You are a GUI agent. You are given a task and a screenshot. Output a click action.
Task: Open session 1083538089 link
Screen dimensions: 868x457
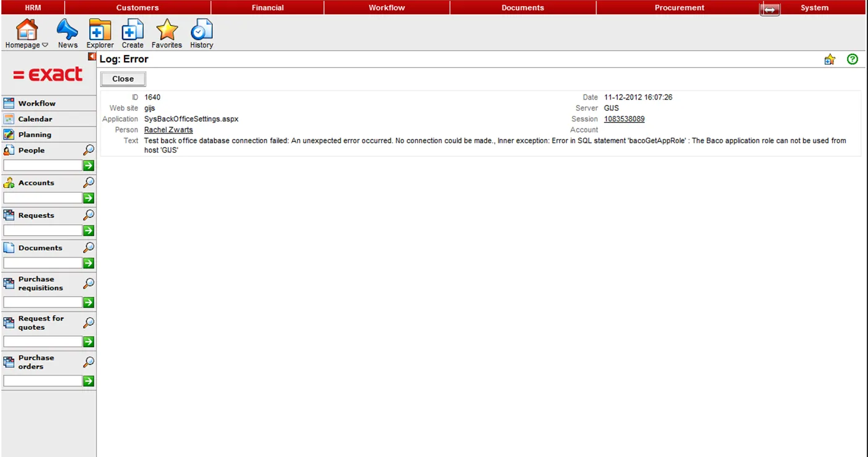click(624, 119)
